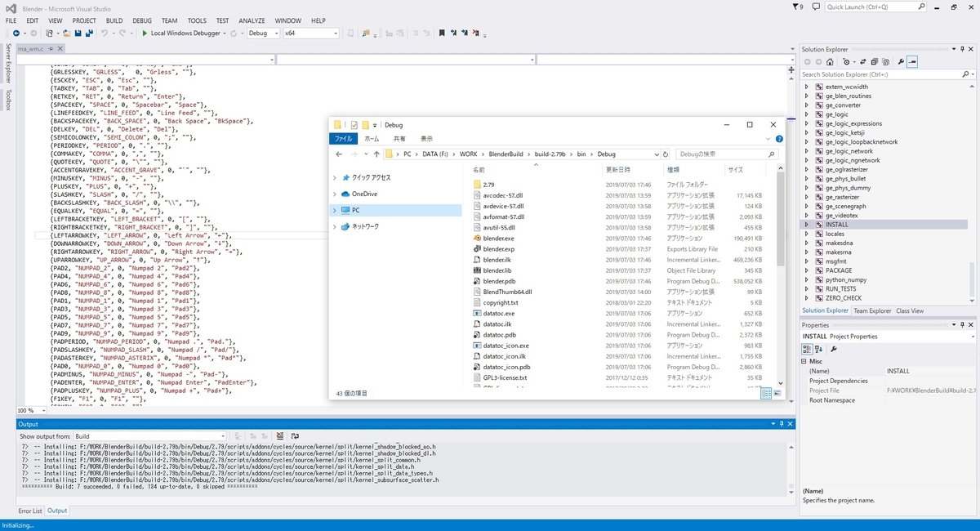Switch to Team Explorer tab
Screen dimensions: 980x531
872,310
